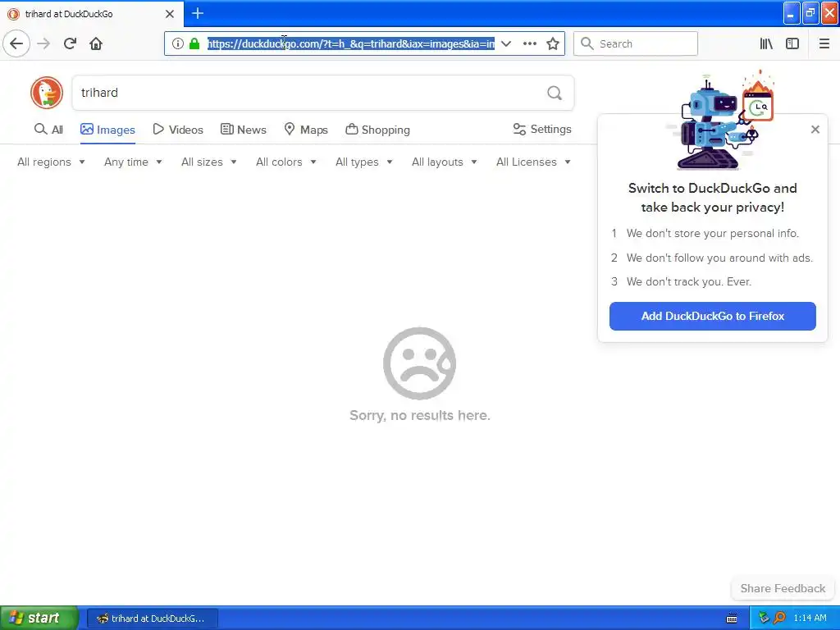Click the system tray magnifier icon
Screen dimensions: 840x630
(x=779, y=618)
